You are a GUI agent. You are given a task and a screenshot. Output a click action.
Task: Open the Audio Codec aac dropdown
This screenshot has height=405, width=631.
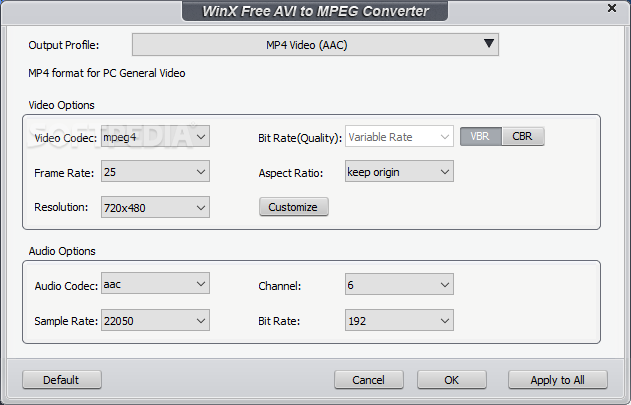click(x=155, y=283)
